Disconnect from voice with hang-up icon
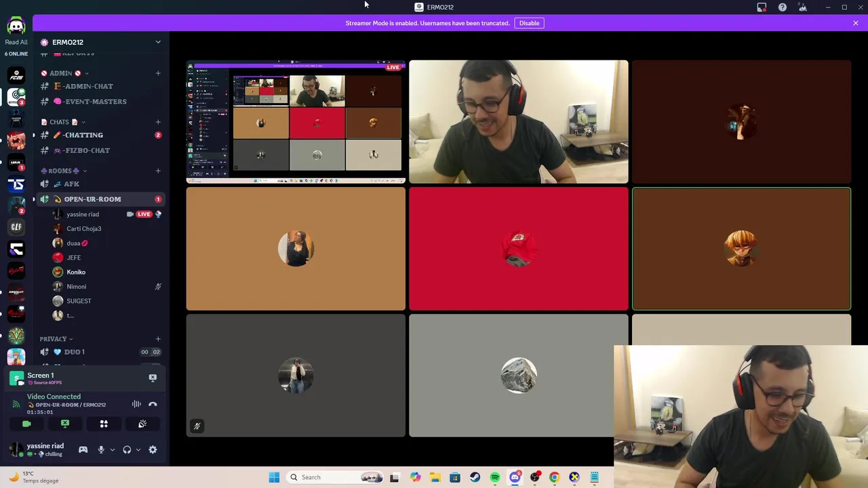868x488 pixels. (x=153, y=404)
